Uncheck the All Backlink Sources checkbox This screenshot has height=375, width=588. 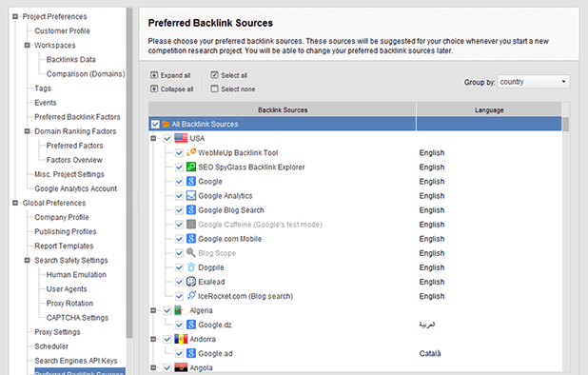tap(155, 124)
